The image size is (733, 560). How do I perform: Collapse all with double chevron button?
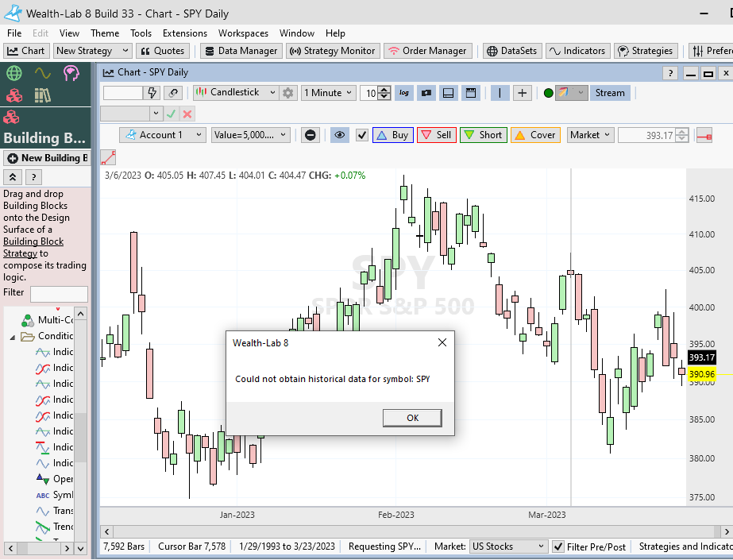(13, 177)
